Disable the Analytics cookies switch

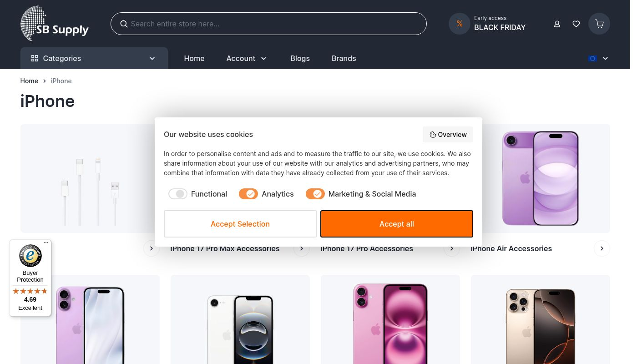(248, 194)
